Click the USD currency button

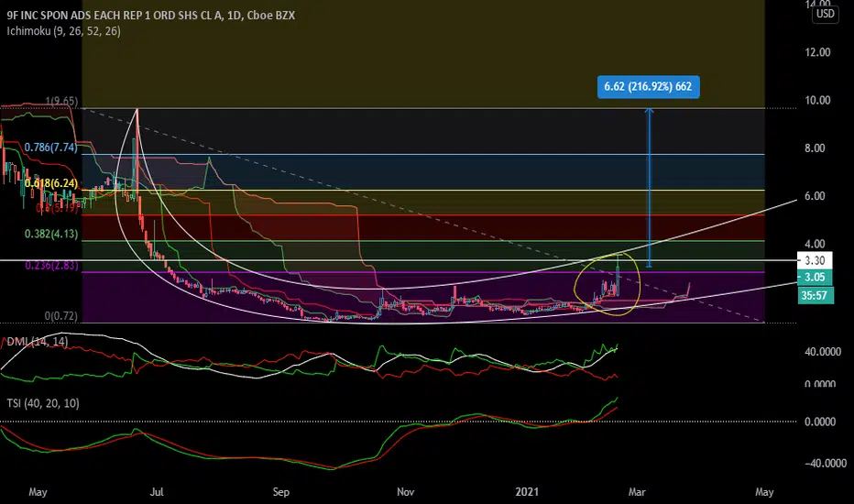[x=824, y=14]
